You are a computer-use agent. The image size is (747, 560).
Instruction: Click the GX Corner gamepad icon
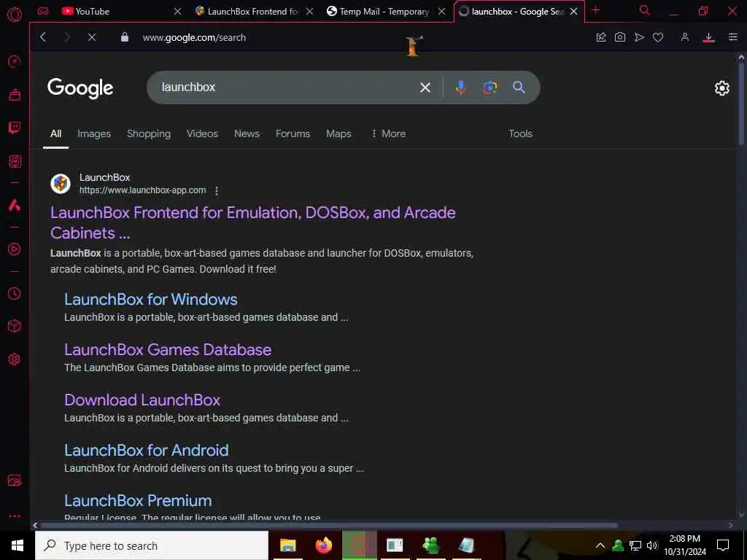[x=43, y=11]
